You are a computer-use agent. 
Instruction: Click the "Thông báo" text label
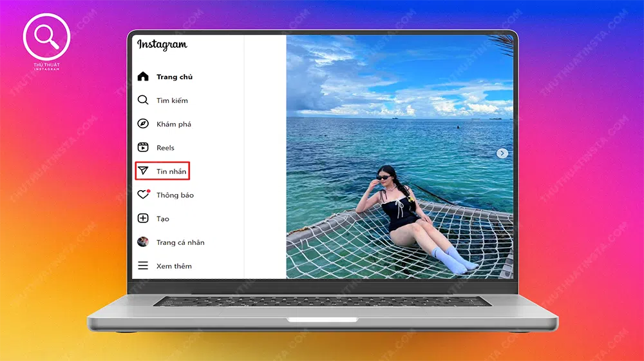point(175,195)
